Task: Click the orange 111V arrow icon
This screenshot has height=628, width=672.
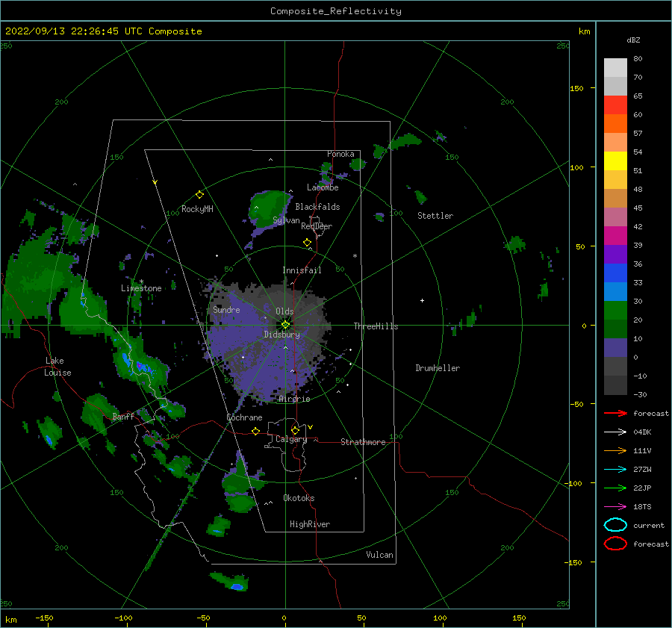Action: click(615, 450)
